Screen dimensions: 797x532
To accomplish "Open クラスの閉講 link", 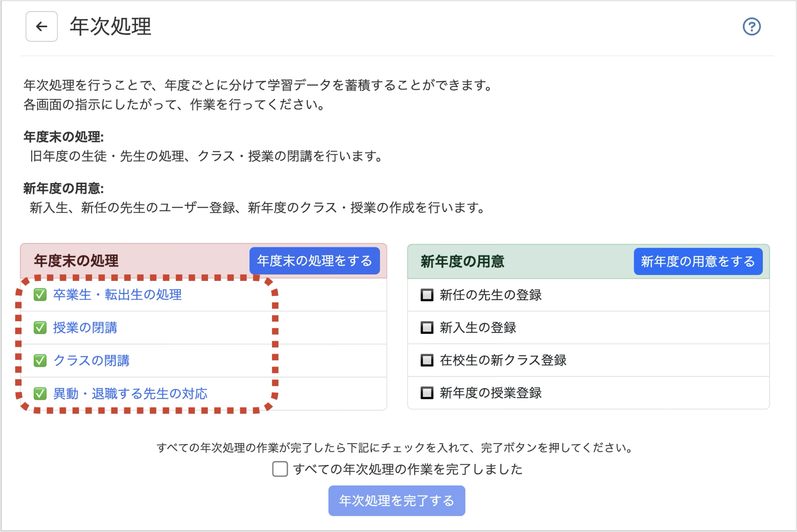I will pos(91,361).
